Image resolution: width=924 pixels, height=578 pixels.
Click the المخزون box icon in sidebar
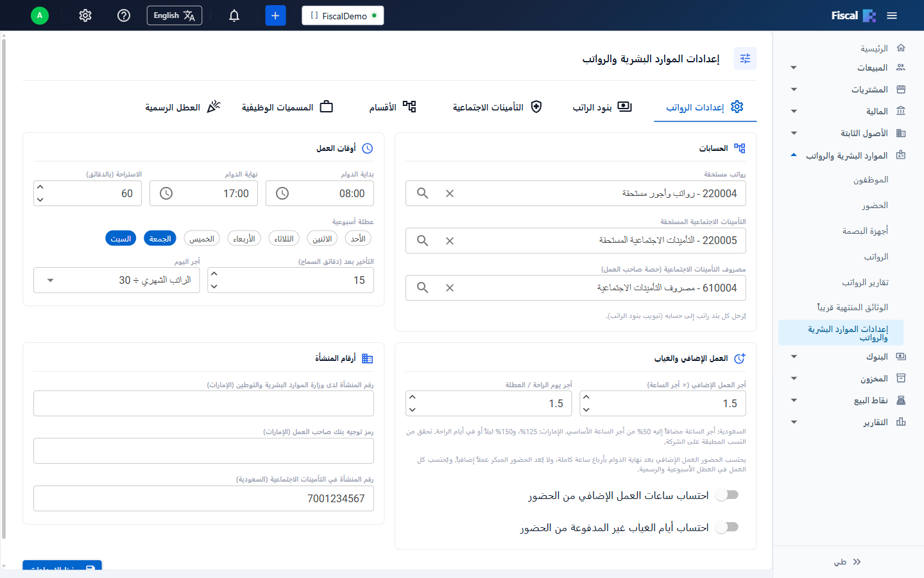901,378
